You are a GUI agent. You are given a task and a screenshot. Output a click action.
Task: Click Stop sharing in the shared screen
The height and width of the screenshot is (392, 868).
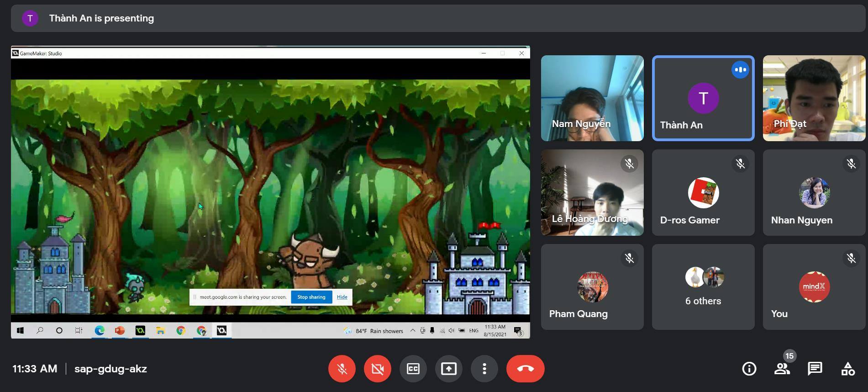[311, 297]
